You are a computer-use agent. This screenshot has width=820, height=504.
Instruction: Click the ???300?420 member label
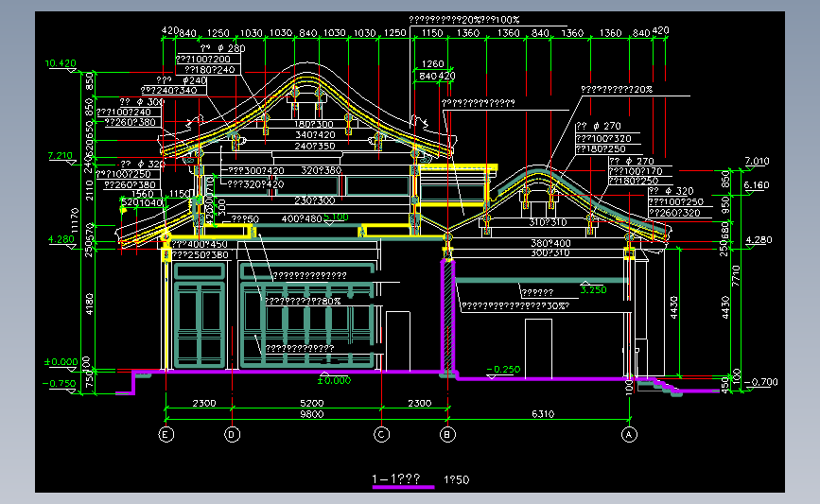pos(255,170)
